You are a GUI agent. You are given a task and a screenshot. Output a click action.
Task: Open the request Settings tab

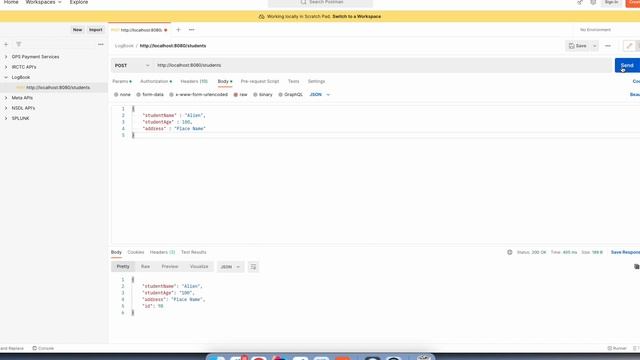(316, 82)
